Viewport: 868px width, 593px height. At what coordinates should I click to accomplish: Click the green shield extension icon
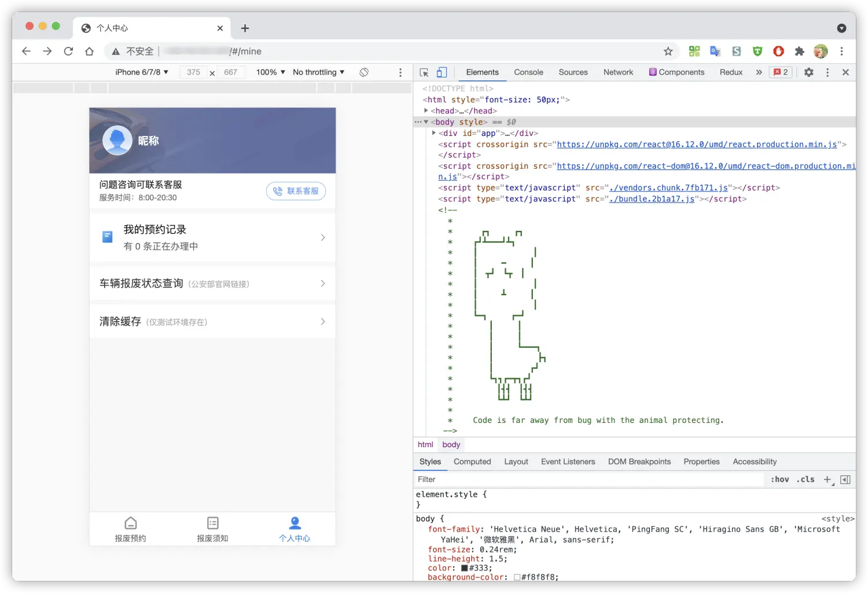coord(757,51)
